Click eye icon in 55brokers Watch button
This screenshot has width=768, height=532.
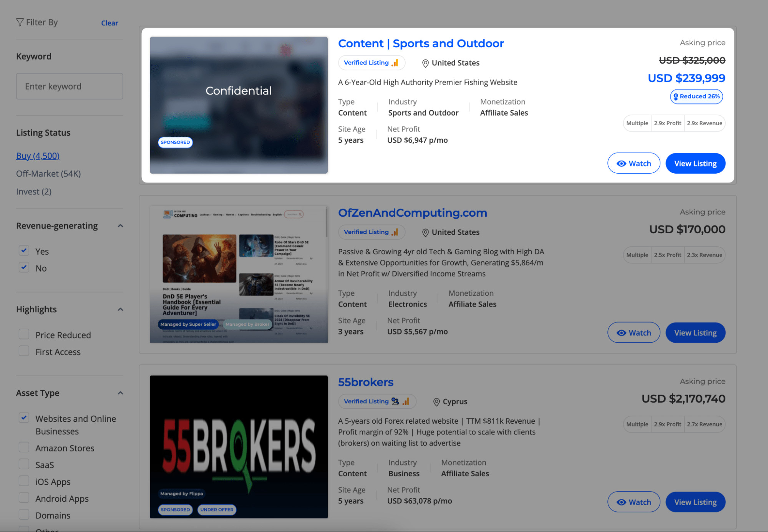pyautogui.click(x=621, y=502)
